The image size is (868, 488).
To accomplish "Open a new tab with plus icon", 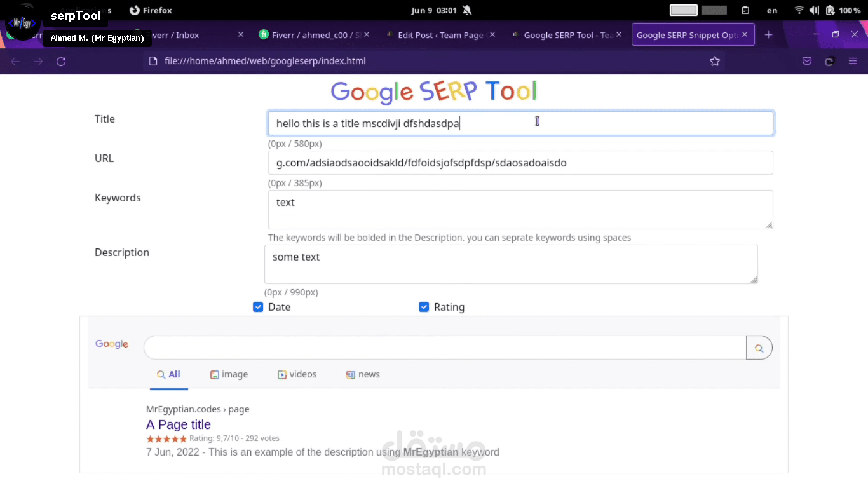I will coord(768,35).
